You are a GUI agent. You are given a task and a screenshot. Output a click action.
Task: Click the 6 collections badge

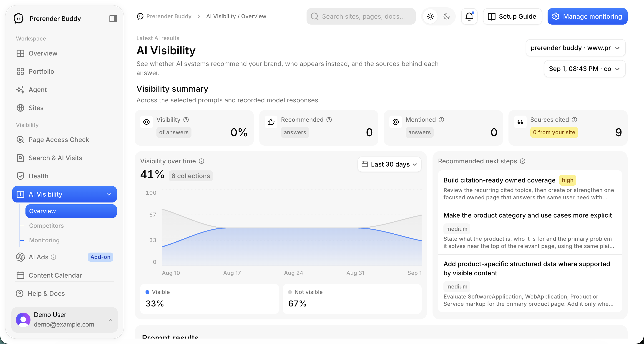(x=191, y=176)
